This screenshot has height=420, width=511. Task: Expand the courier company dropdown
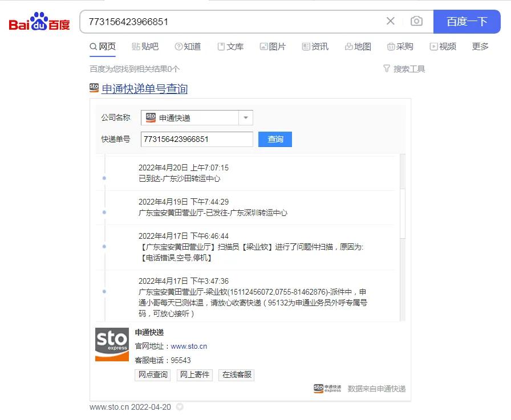point(245,118)
